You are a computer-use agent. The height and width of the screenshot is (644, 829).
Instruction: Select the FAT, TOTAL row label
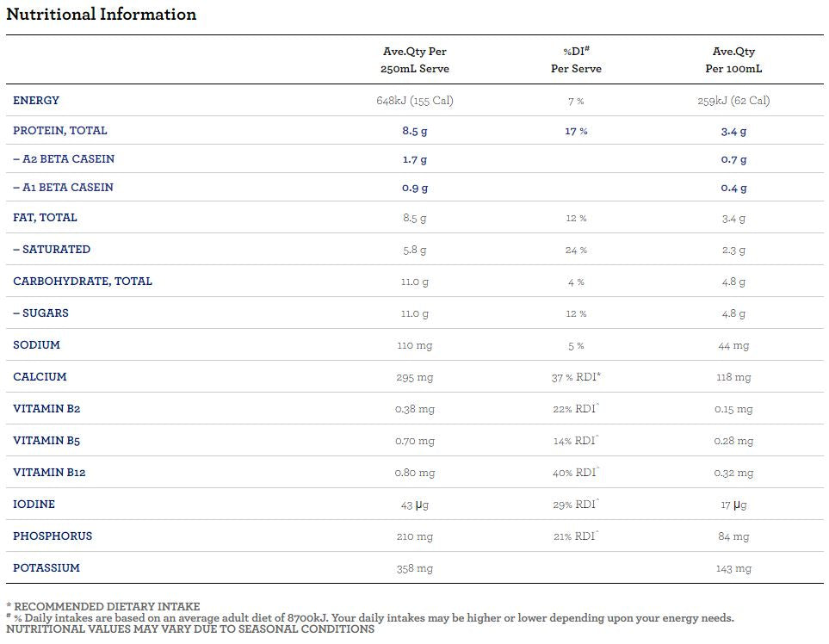coord(45,218)
